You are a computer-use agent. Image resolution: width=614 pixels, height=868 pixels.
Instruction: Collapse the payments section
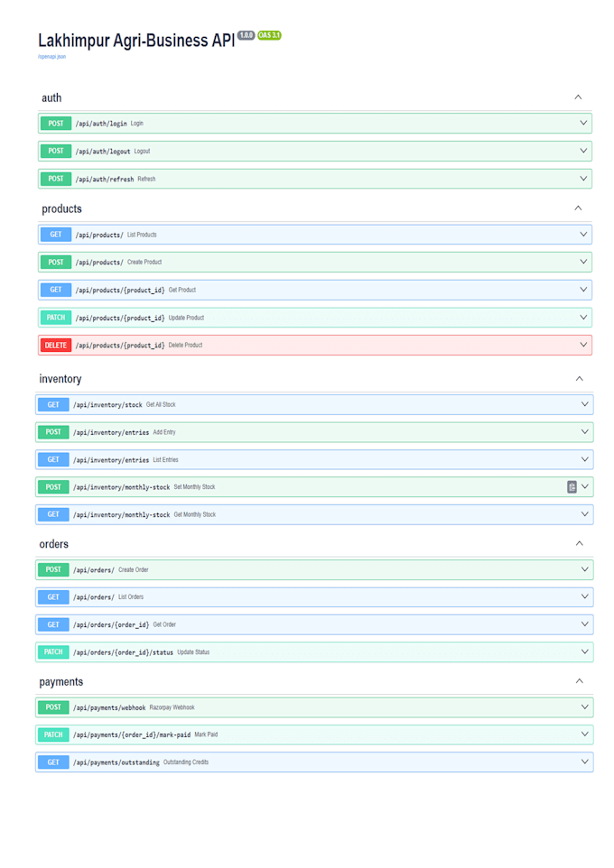click(x=579, y=681)
